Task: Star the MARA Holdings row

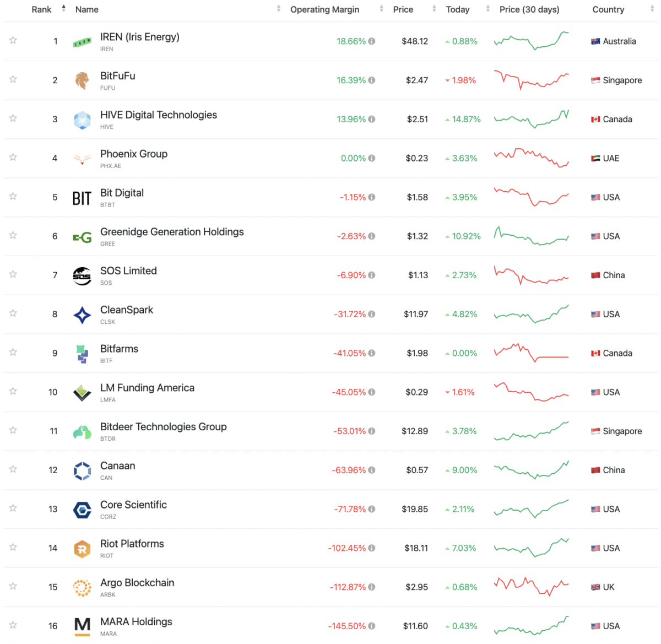Action: pos(12,626)
